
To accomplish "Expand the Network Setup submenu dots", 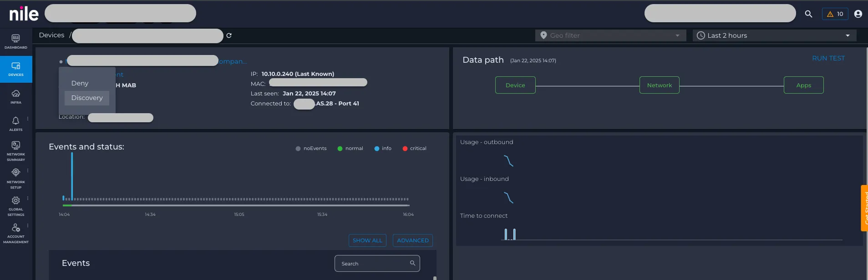I will point(28,170).
